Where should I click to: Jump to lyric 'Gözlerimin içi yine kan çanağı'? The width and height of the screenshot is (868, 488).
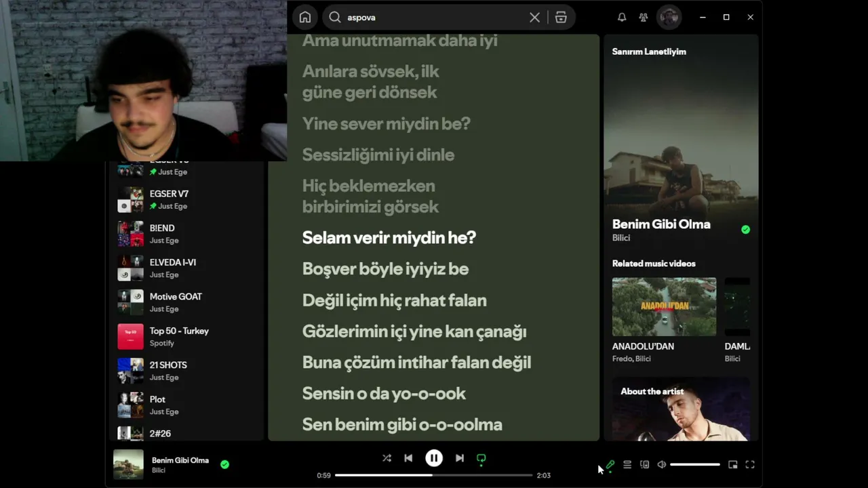coord(414,331)
